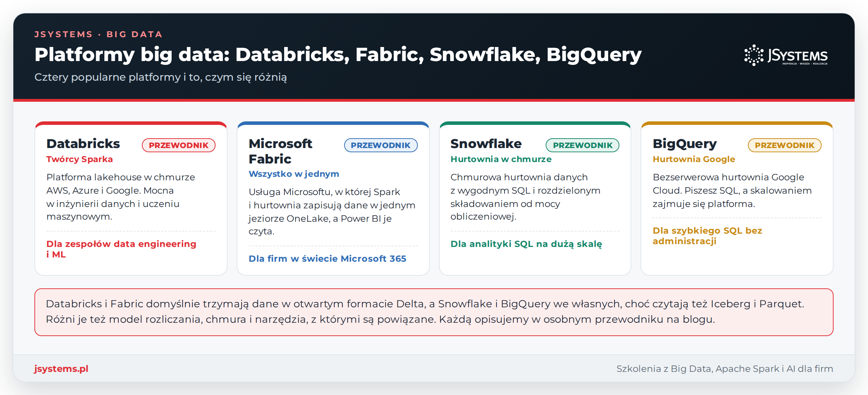This screenshot has height=395, width=868.
Task: Click the Snowflake description 'Chmurowa hurtownia danych'
Action: tap(525, 197)
